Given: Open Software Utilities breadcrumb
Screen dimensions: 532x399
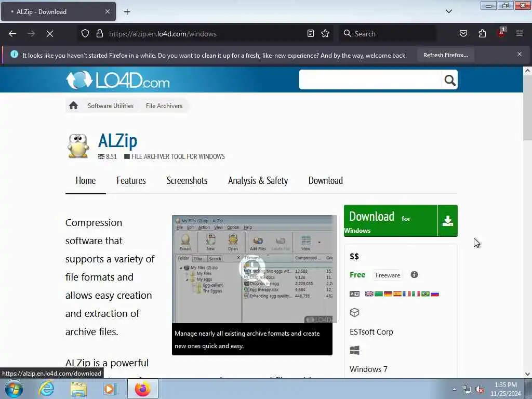Looking at the screenshot, I should (111, 106).
